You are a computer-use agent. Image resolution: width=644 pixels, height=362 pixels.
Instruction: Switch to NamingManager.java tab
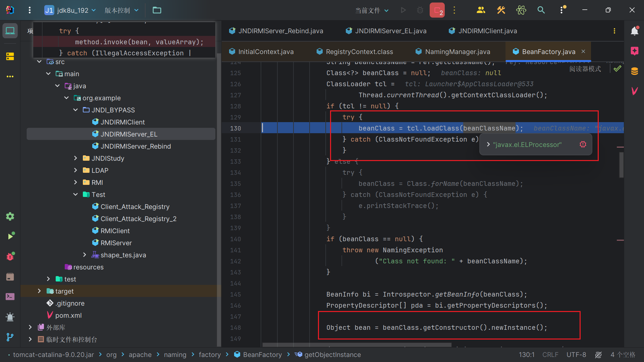click(x=457, y=52)
